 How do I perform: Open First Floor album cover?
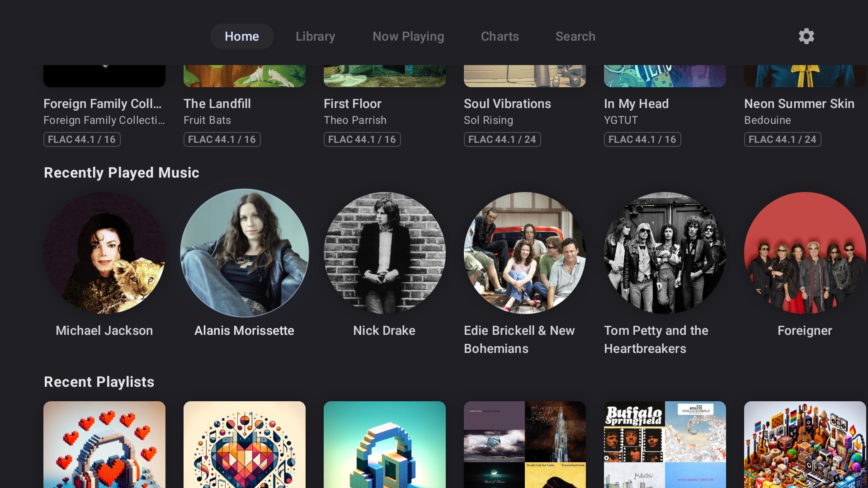(385, 76)
